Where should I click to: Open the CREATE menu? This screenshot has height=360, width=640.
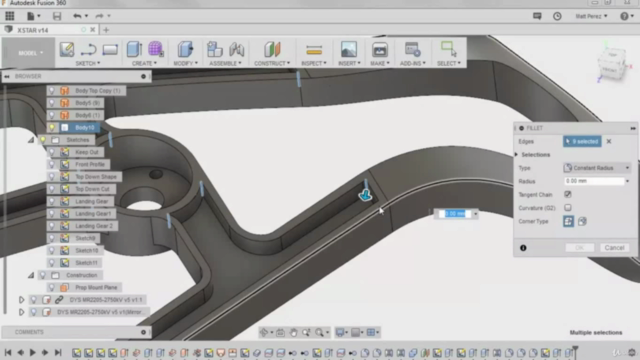coord(144,63)
